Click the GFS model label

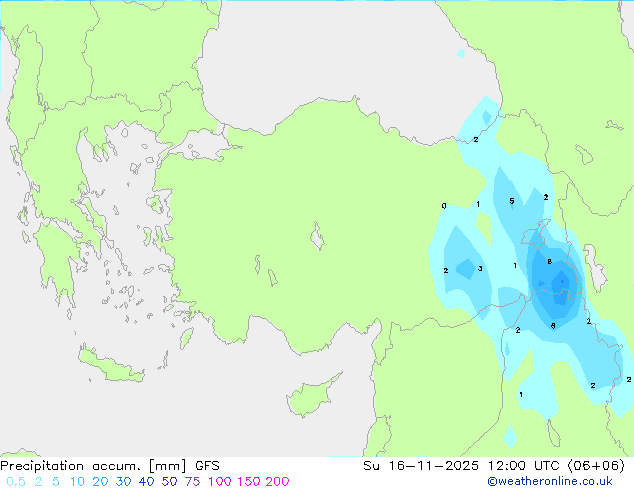(207, 466)
